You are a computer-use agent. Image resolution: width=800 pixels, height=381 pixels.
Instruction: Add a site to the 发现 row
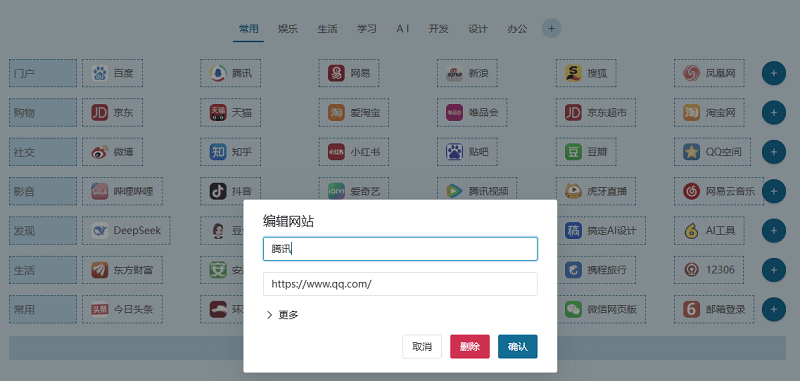point(773,231)
